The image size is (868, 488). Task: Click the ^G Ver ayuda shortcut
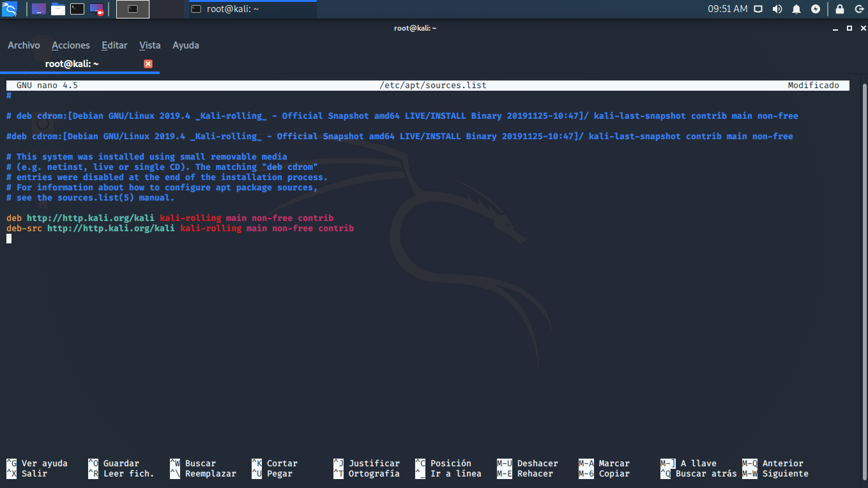click(37, 464)
